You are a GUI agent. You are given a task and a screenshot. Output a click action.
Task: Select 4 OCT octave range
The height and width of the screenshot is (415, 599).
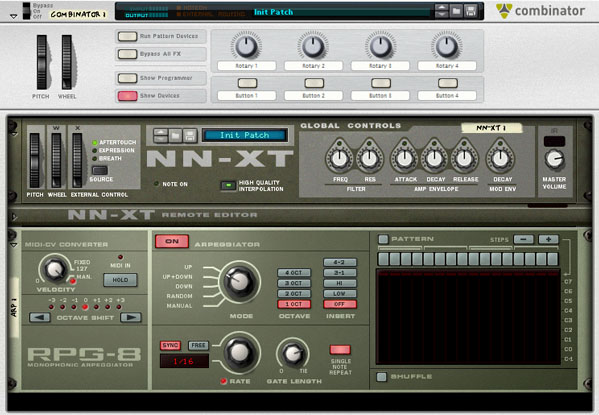(294, 273)
